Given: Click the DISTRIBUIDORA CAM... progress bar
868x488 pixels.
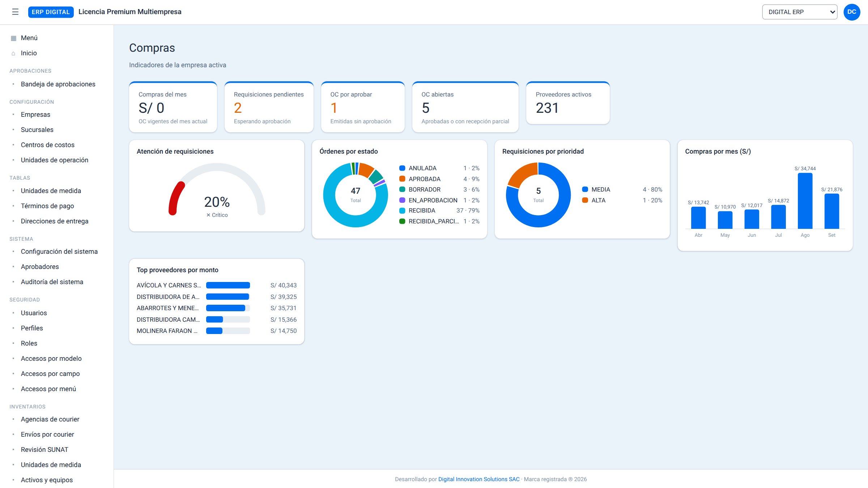Looking at the screenshot, I should coord(228,320).
